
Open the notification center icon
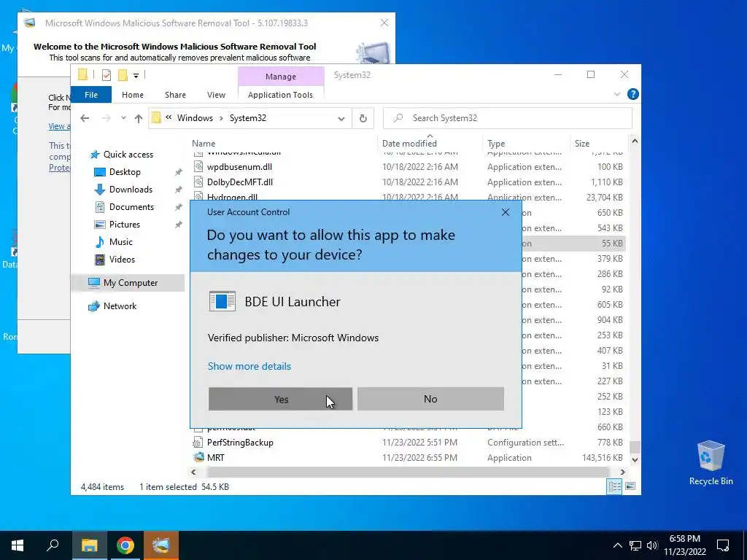pyautogui.click(x=723, y=545)
